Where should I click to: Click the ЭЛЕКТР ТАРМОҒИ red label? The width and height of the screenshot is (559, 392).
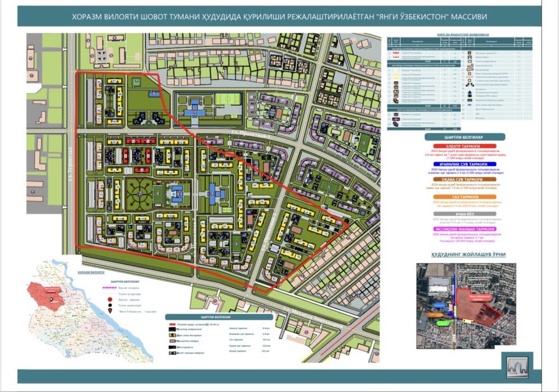pyautogui.click(x=465, y=146)
